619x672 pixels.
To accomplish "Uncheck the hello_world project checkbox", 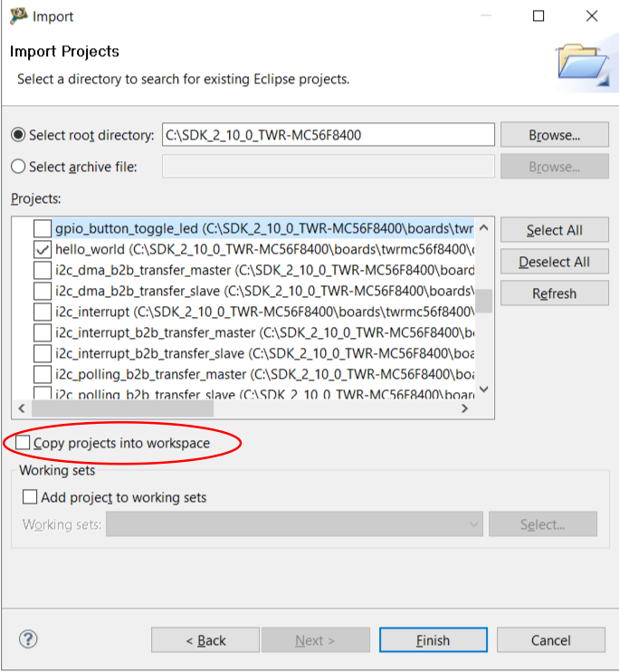I will (43, 249).
